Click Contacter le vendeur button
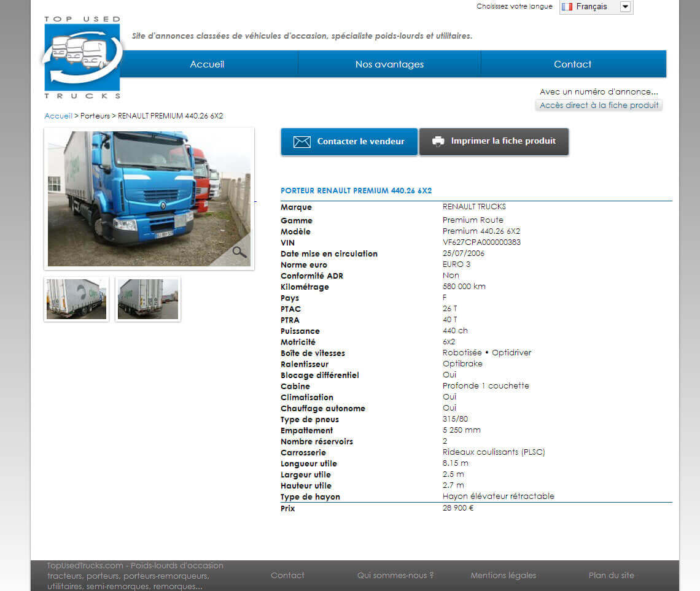Viewport: 700px width, 591px height. pos(349,142)
